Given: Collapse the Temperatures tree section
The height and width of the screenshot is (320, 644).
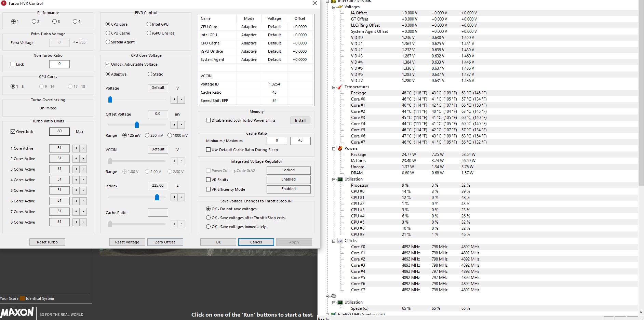Looking at the screenshot, I should [x=334, y=87].
